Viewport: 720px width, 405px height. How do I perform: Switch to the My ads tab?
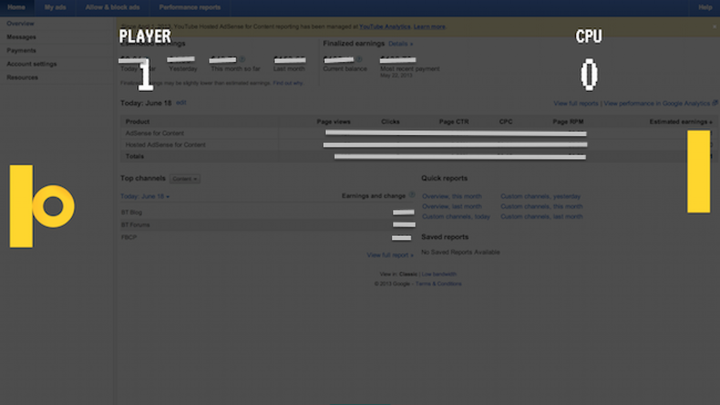[54, 7]
